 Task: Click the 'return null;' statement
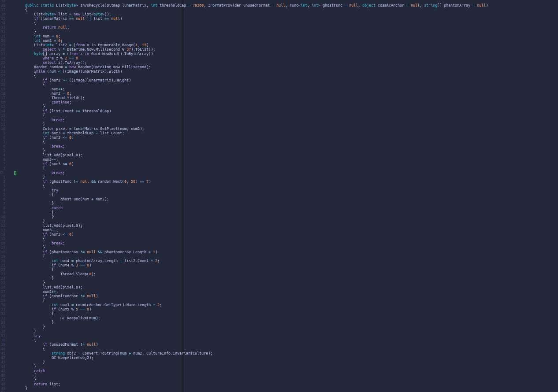(56, 27)
